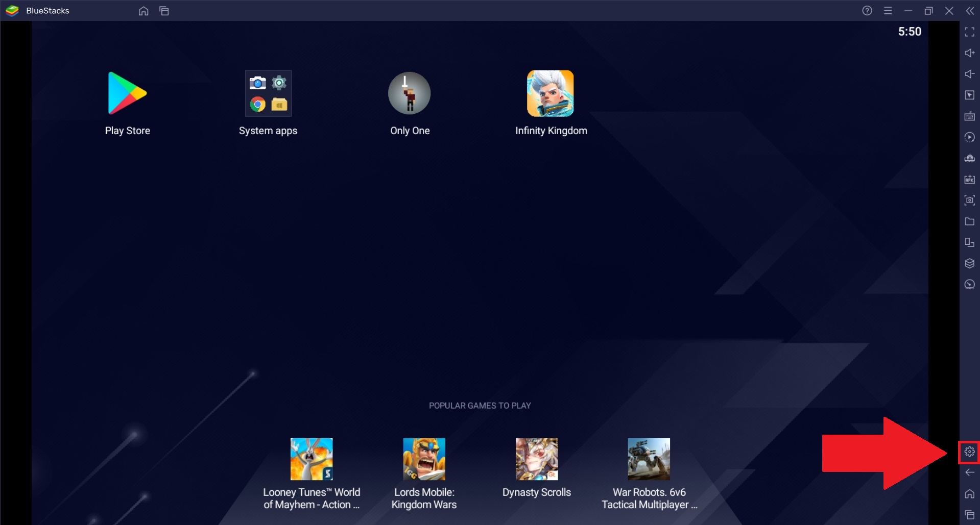
Task: Minimize the BlueStacks window
Action: click(x=909, y=11)
